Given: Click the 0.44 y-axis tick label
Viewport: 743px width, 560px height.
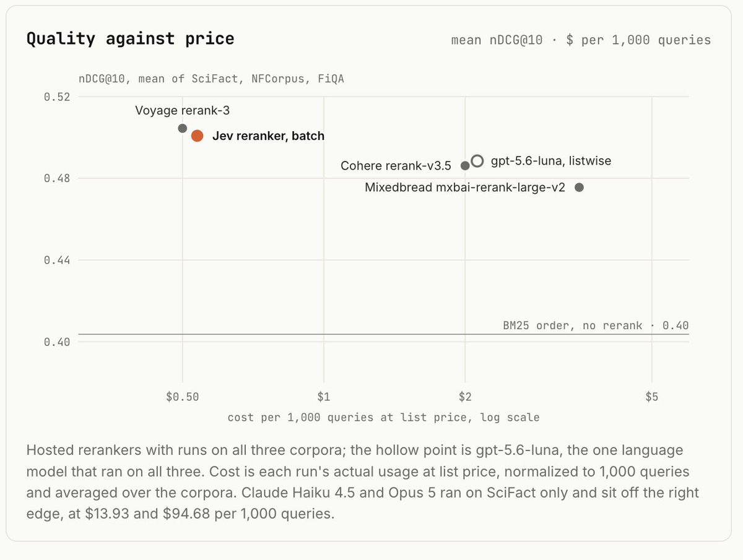Looking at the screenshot, I should tap(56, 261).
